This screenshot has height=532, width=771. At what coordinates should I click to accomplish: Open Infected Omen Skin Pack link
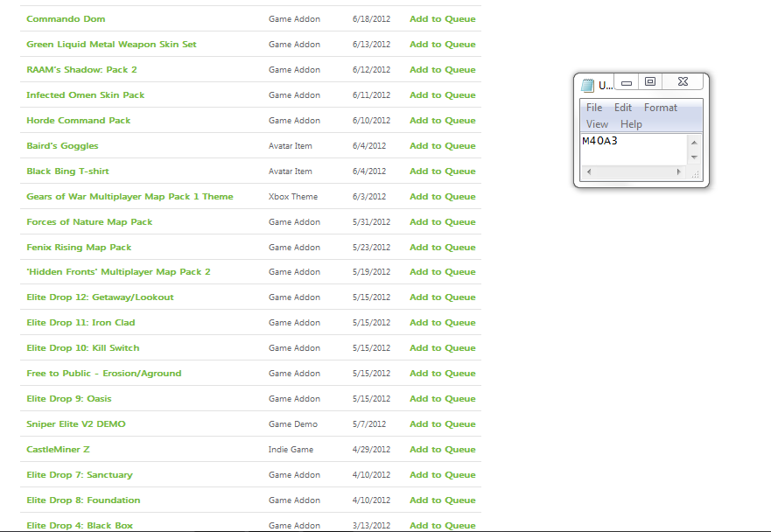tap(85, 94)
